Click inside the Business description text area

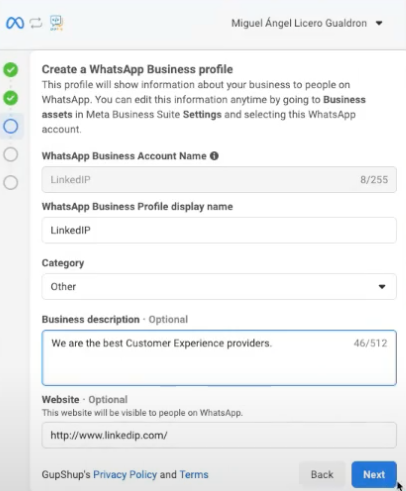[x=219, y=358]
